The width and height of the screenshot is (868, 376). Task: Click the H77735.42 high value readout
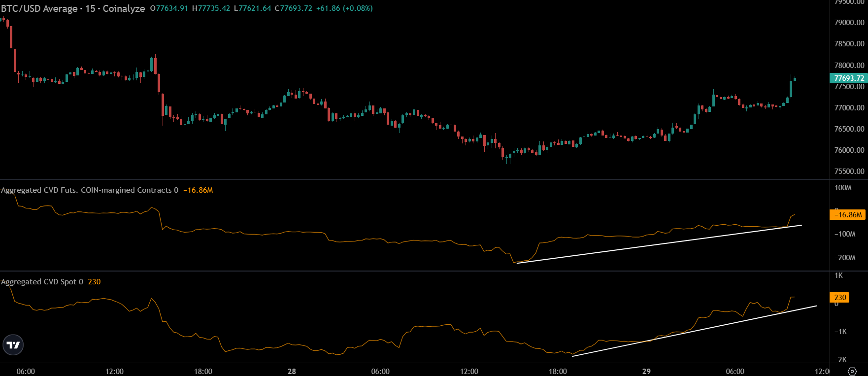[211, 8]
